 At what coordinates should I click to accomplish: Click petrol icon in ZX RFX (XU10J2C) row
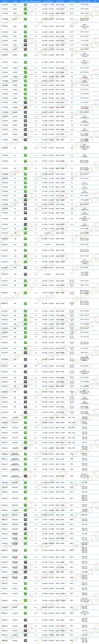(x=25, y=191)
